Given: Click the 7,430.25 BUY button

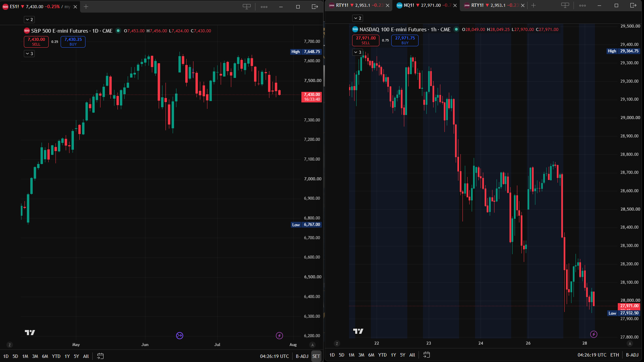Looking at the screenshot, I should pos(73,42).
